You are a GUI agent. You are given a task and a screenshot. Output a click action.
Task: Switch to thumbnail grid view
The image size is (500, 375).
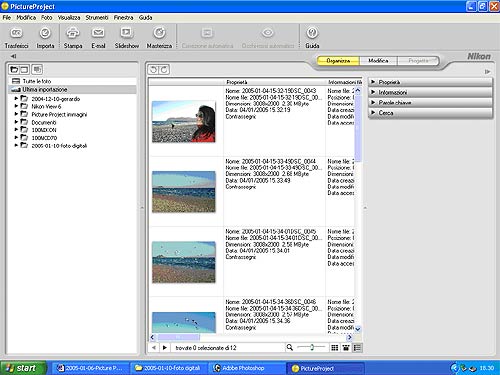(334, 348)
